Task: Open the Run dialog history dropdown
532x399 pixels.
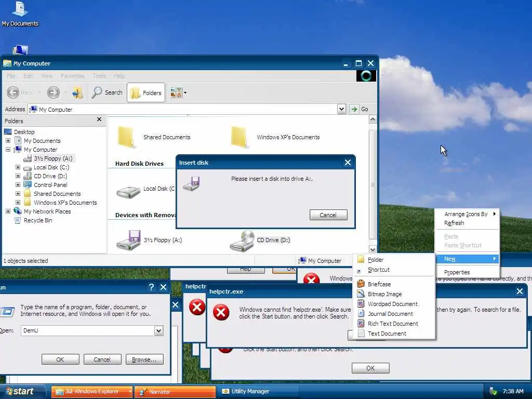Action: [159, 330]
